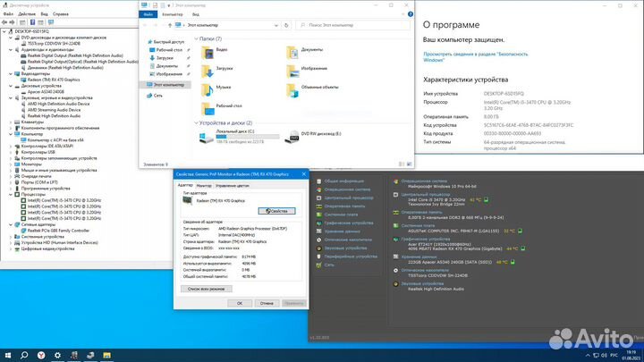Open Справка menu in Device Manager
Image resolution: width=644 pixels, height=362 pixels.
pyautogui.click(x=61, y=14)
